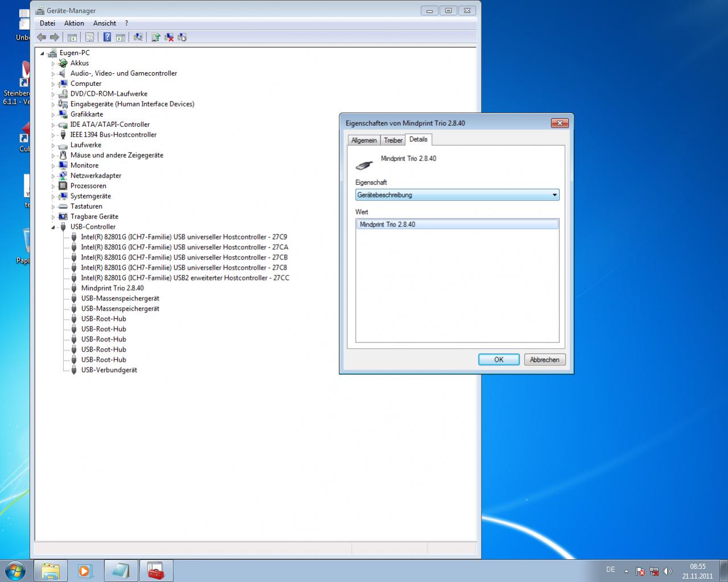The height and width of the screenshot is (582, 728).
Task: Select the Hostcontroller - 27C8 device
Action: 184,268
